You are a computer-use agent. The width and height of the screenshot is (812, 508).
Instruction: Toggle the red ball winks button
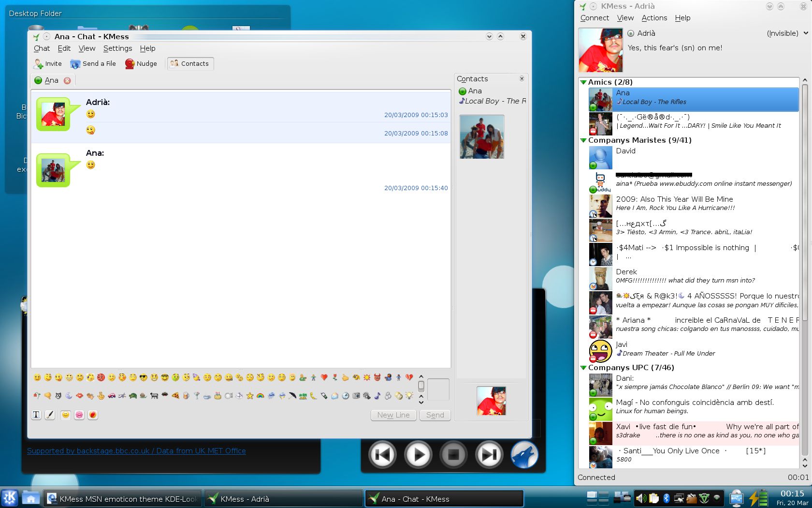coord(93,415)
